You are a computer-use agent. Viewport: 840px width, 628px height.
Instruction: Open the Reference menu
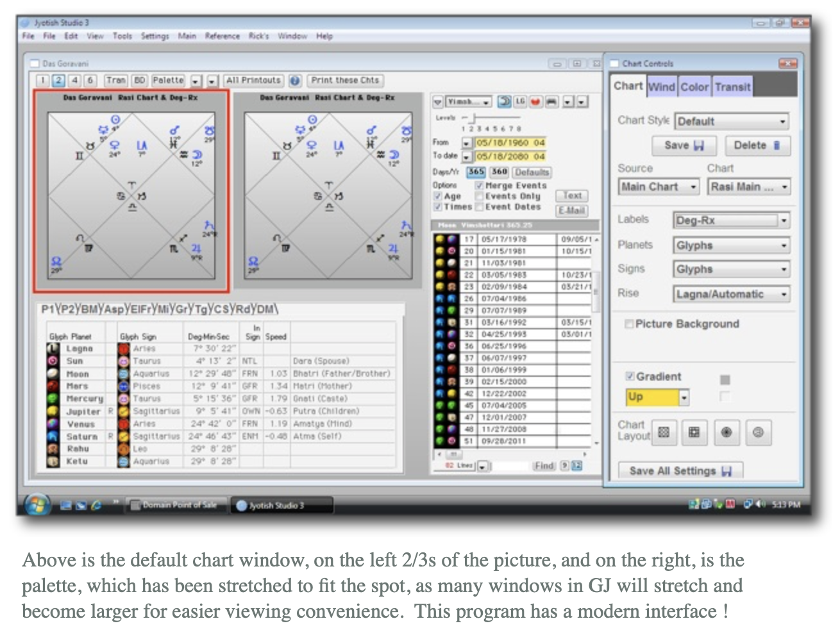(x=222, y=37)
